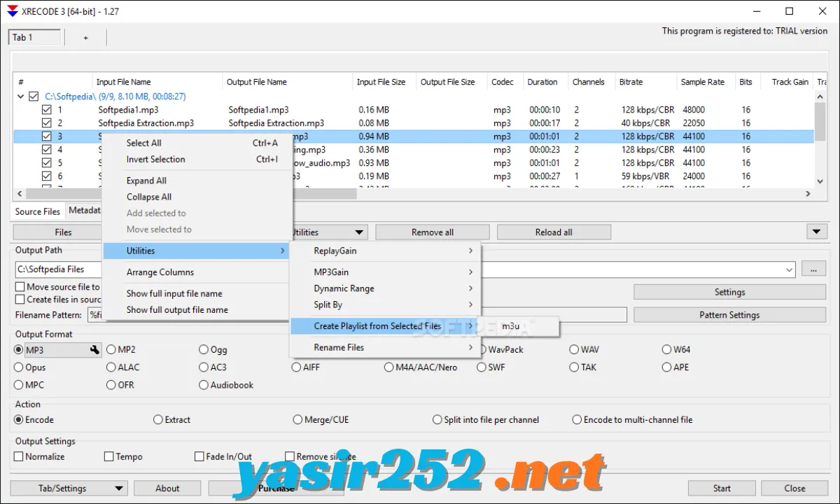Switch to Tab 1

click(x=35, y=38)
